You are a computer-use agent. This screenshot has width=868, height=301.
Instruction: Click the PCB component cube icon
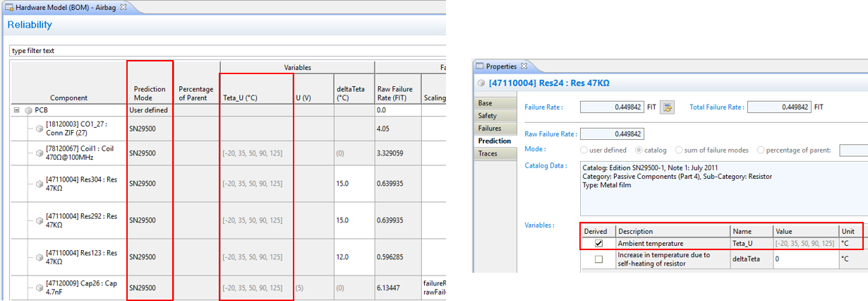[x=28, y=111]
